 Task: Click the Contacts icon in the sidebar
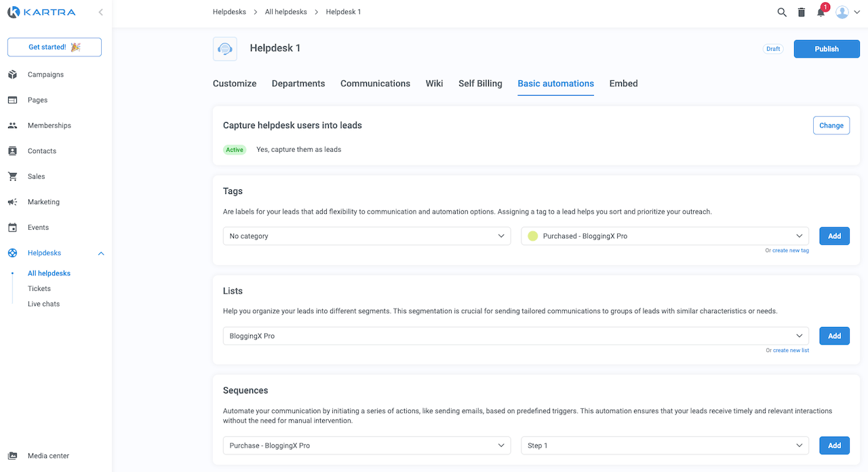[12, 151]
